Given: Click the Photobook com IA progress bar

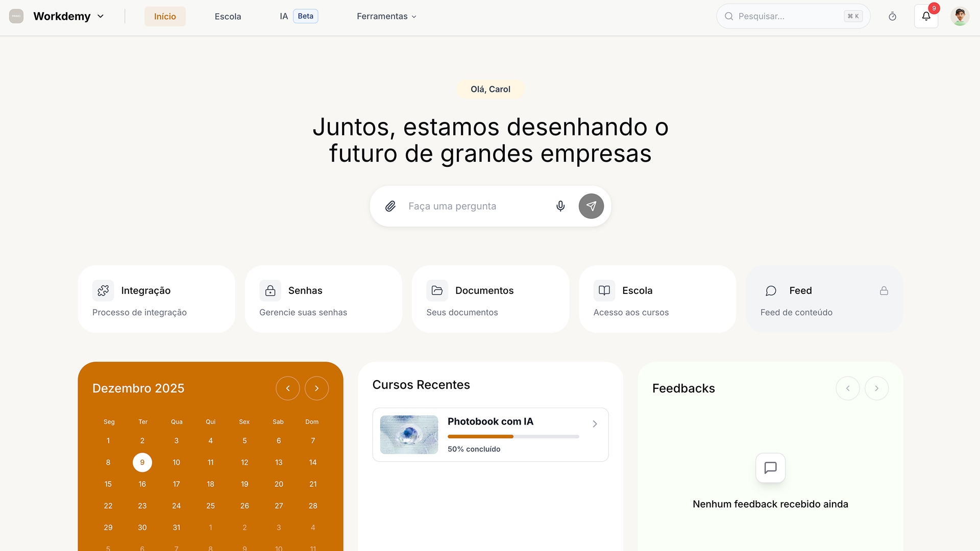Looking at the screenshot, I should [x=512, y=436].
